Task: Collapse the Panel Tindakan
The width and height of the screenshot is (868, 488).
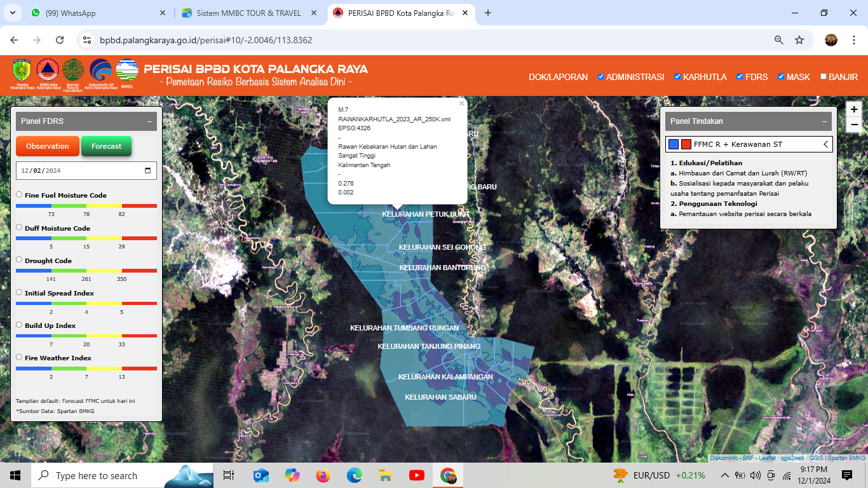Action: pyautogui.click(x=824, y=121)
